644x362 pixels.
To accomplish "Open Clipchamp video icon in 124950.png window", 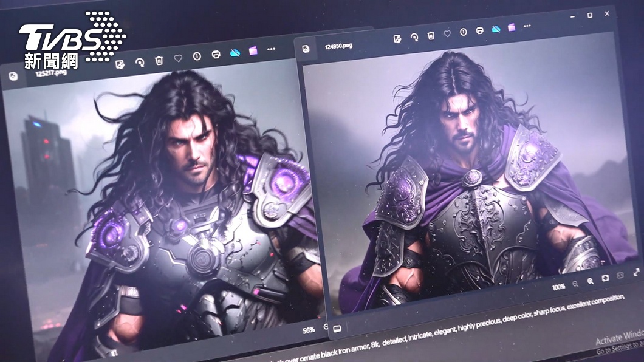I will [x=512, y=27].
